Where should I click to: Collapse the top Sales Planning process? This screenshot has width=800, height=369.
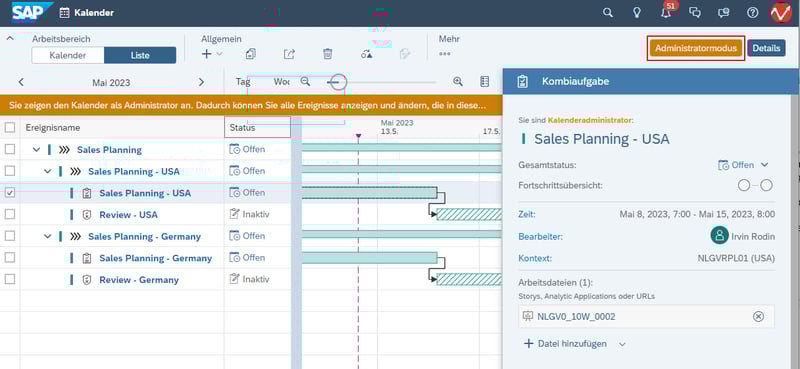click(x=36, y=150)
